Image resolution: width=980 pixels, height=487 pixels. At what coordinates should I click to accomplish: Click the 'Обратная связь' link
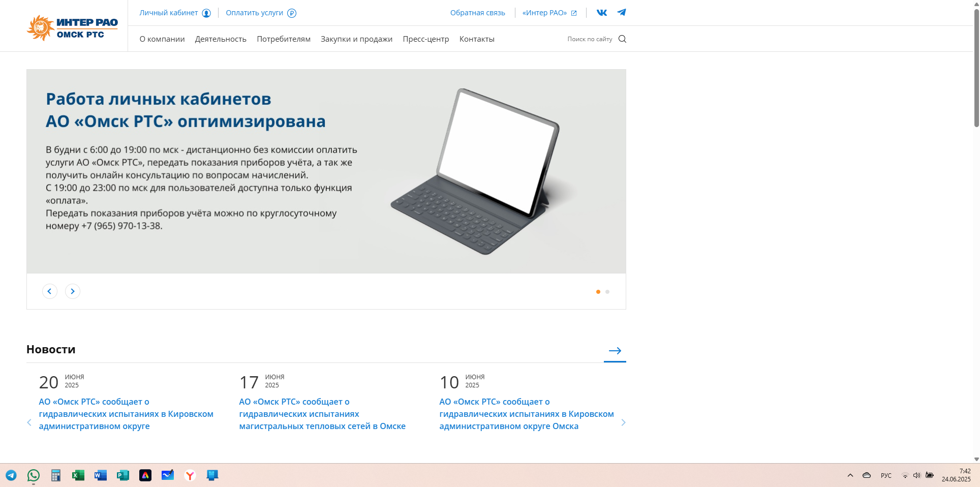click(x=478, y=13)
